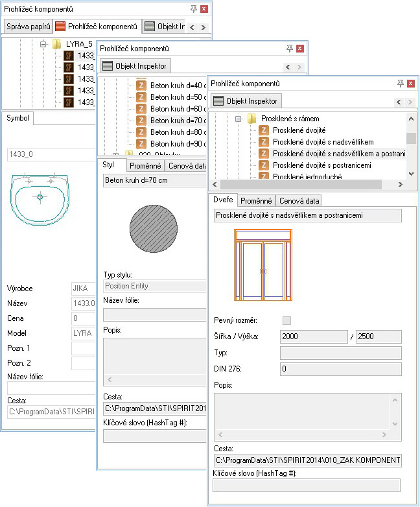The height and width of the screenshot is (507, 420).
Task: Click the Šířka field showing 2000
Action: (x=314, y=336)
